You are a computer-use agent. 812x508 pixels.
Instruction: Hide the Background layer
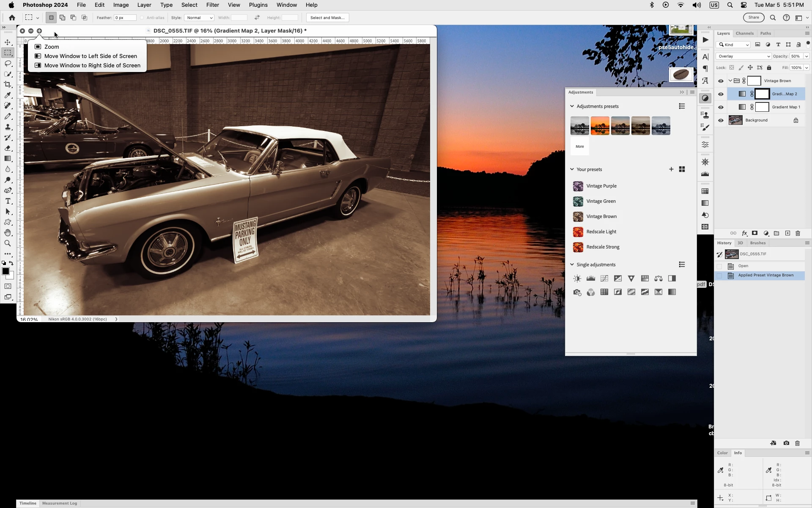tap(721, 120)
